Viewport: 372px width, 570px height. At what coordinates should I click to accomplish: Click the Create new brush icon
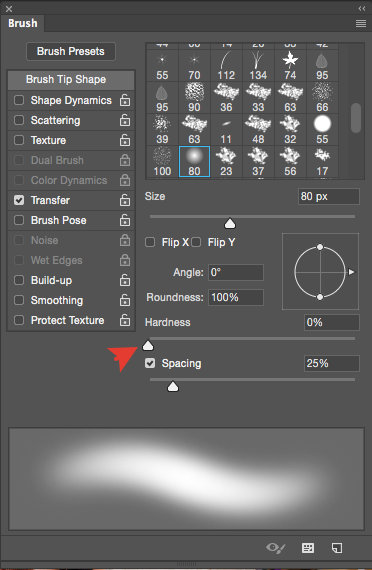pyautogui.click(x=337, y=548)
